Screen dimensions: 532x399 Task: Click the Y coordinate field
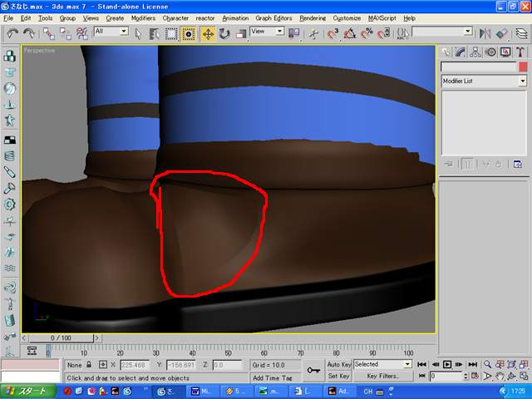coord(181,365)
